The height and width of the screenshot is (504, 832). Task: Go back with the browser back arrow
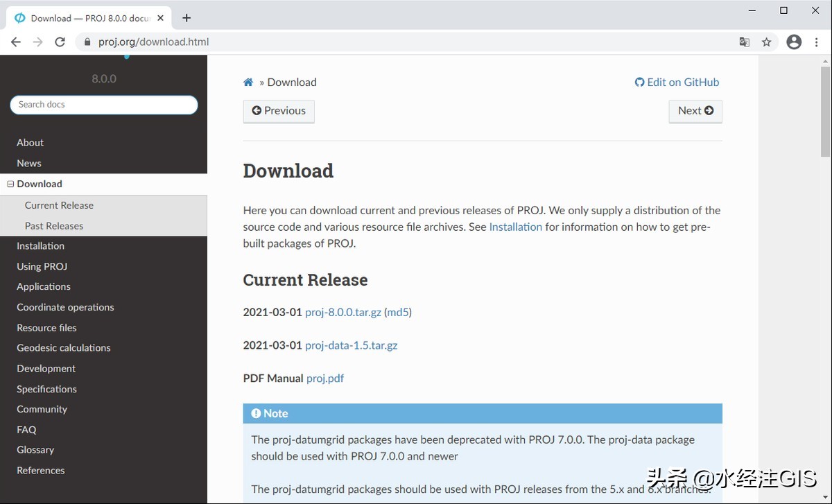point(16,42)
